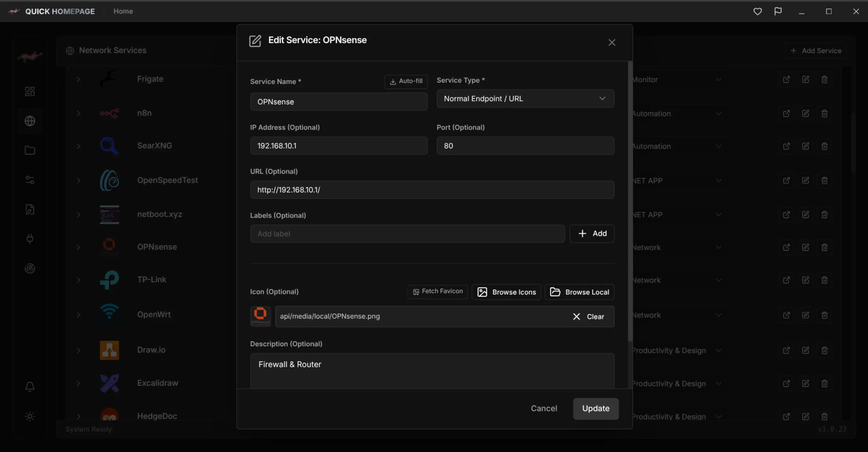Open external link icon for Draw.io row
868x452 pixels.
coord(786,350)
